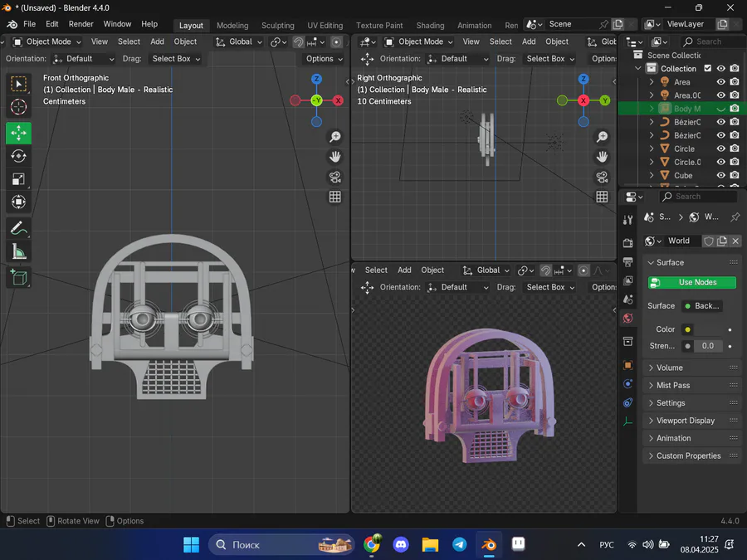Open the Render properties tab
Screen dimensions: 747x560
(628, 243)
